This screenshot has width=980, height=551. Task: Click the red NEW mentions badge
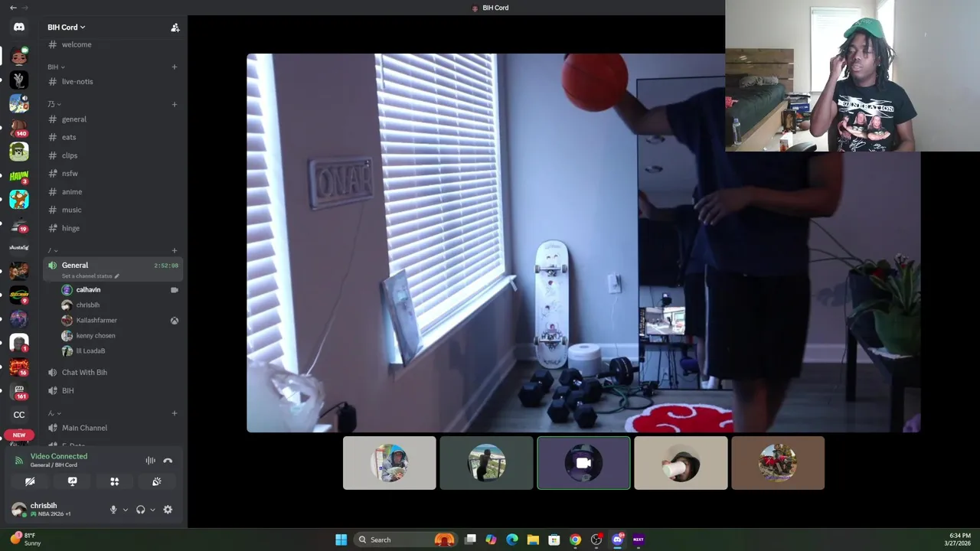click(19, 435)
